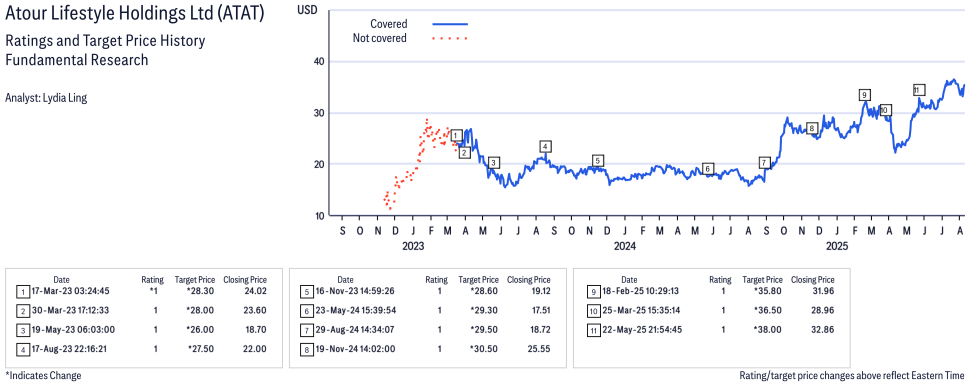This screenshot has height=382, width=975.
Task: Click the target price *27.50
Action: 201,349
